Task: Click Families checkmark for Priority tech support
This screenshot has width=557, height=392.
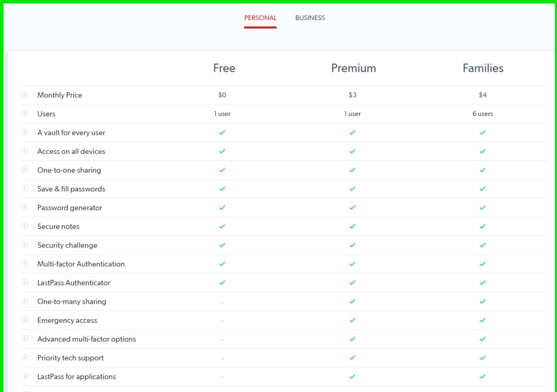Action: tap(482, 357)
